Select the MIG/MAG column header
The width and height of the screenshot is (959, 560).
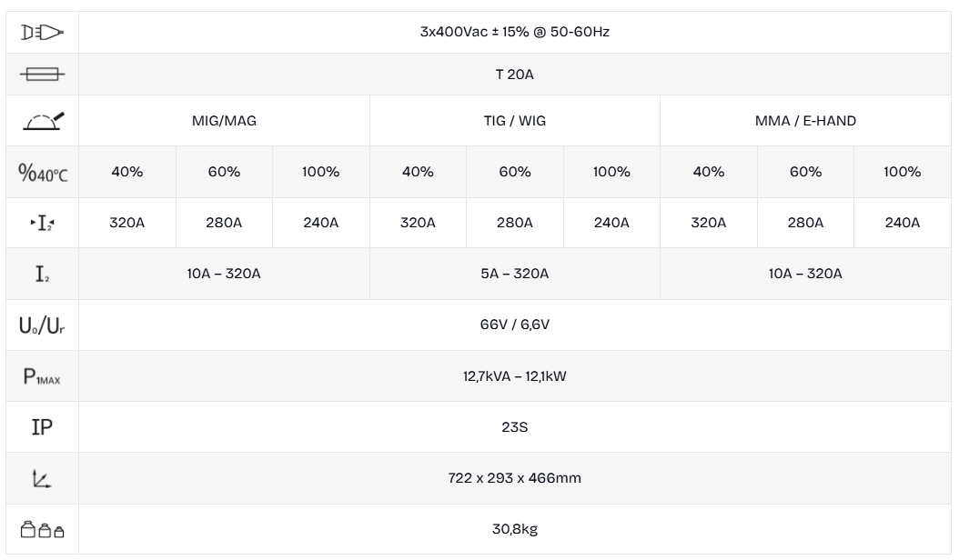[x=224, y=120]
